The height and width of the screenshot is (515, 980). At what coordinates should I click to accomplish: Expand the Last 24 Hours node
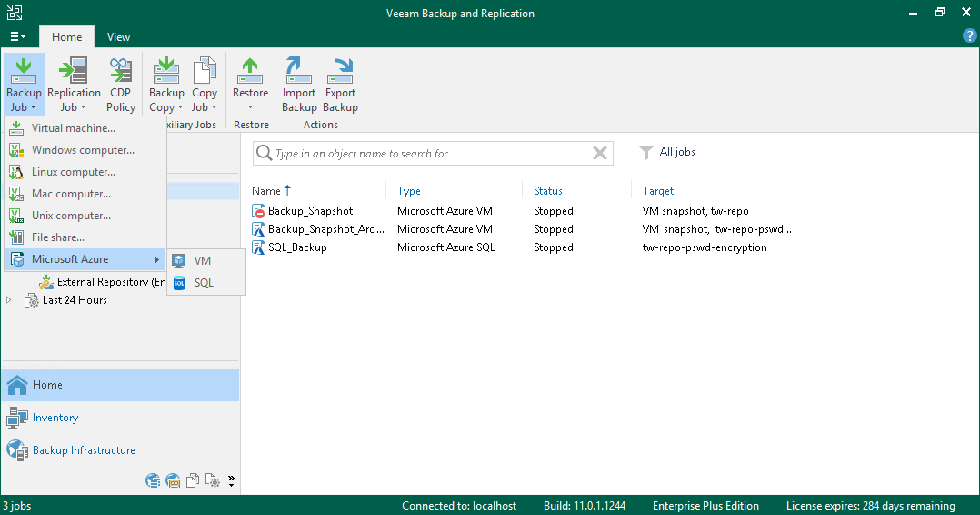tap(9, 300)
